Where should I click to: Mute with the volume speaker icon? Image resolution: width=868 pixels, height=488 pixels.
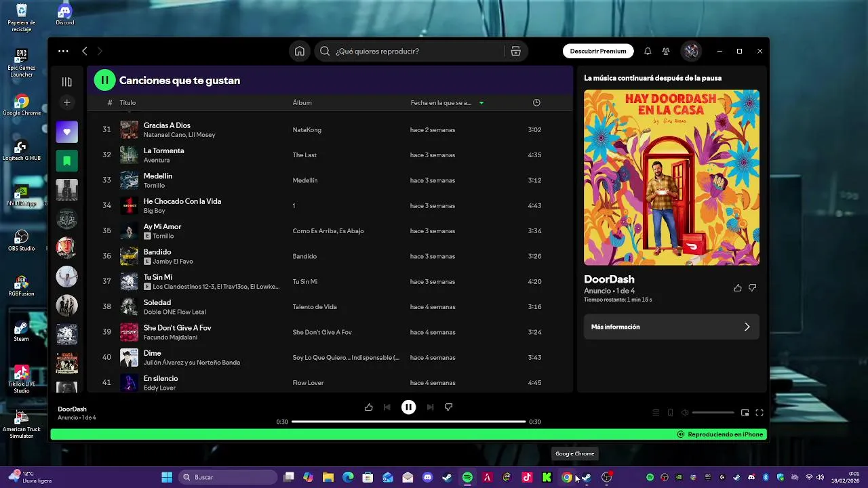(685, 413)
